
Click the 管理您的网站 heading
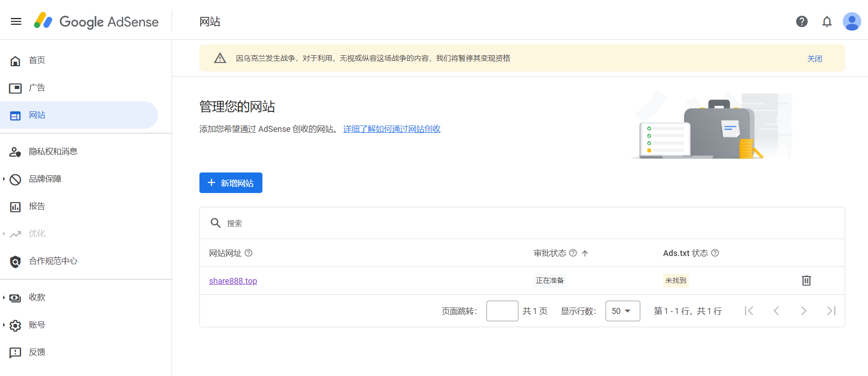pos(237,106)
